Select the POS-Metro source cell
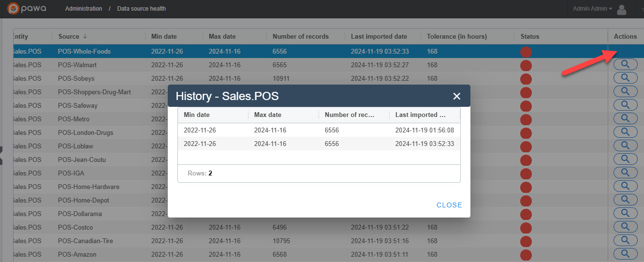 coord(73,119)
